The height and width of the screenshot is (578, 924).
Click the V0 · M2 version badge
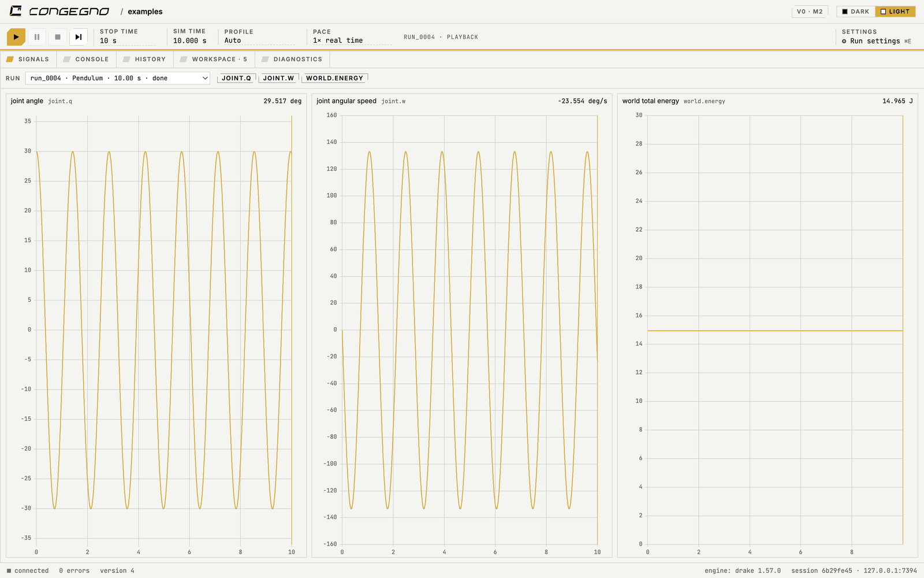click(810, 12)
